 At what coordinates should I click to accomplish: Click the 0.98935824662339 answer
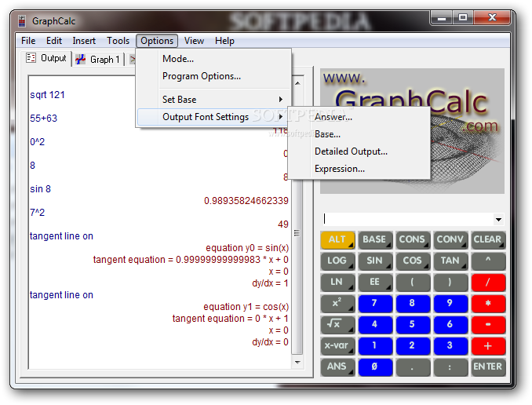click(x=246, y=201)
